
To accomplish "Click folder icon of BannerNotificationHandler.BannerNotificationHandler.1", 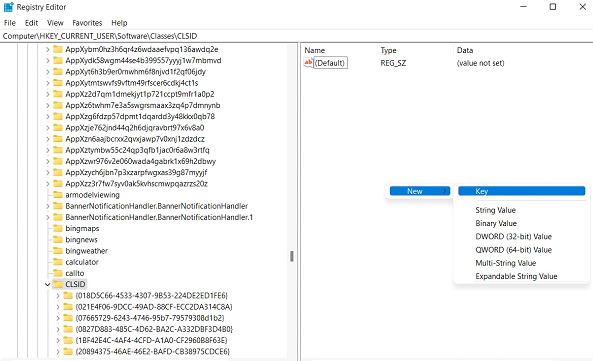I will [57, 217].
